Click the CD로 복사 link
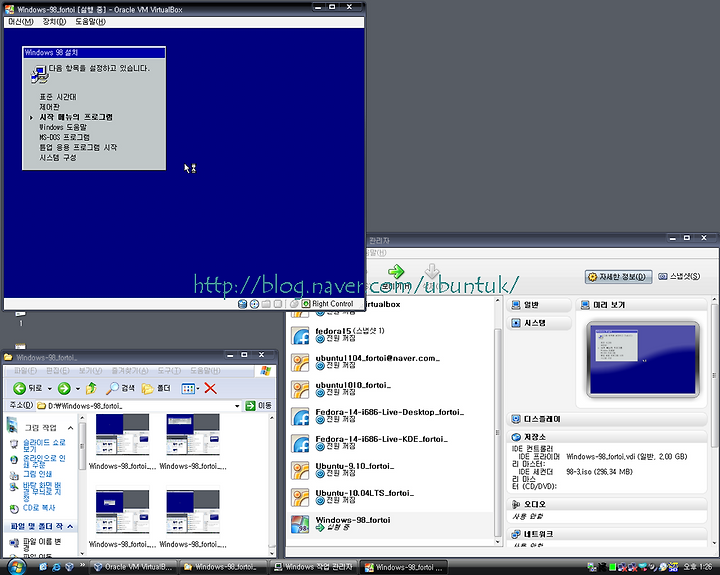The height and width of the screenshot is (575, 720). pos(39,508)
